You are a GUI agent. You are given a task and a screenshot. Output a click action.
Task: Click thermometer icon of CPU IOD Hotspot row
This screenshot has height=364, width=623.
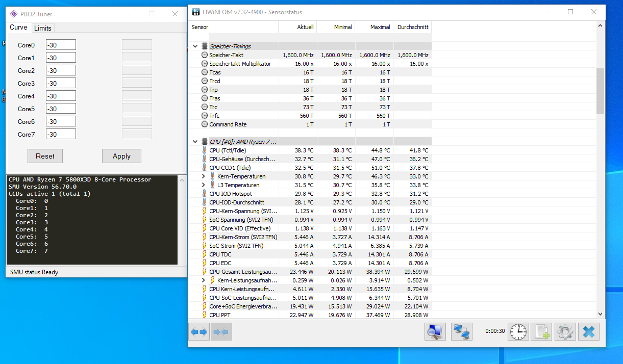pyautogui.click(x=205, y=194)
